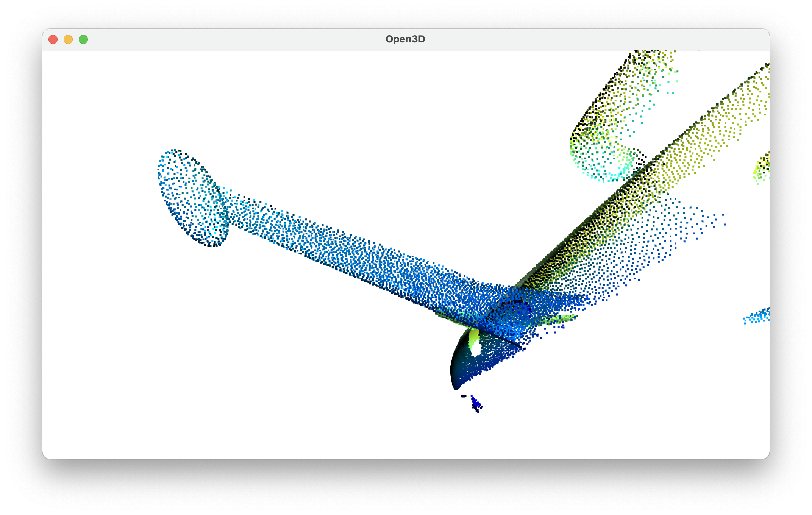Click the yellow minimize window button

coord(68,39)
